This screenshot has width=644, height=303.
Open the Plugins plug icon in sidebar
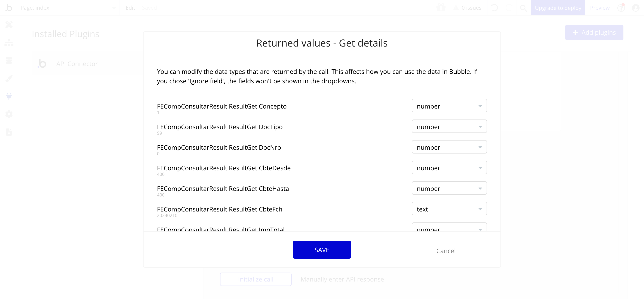[x=9, y=96]
